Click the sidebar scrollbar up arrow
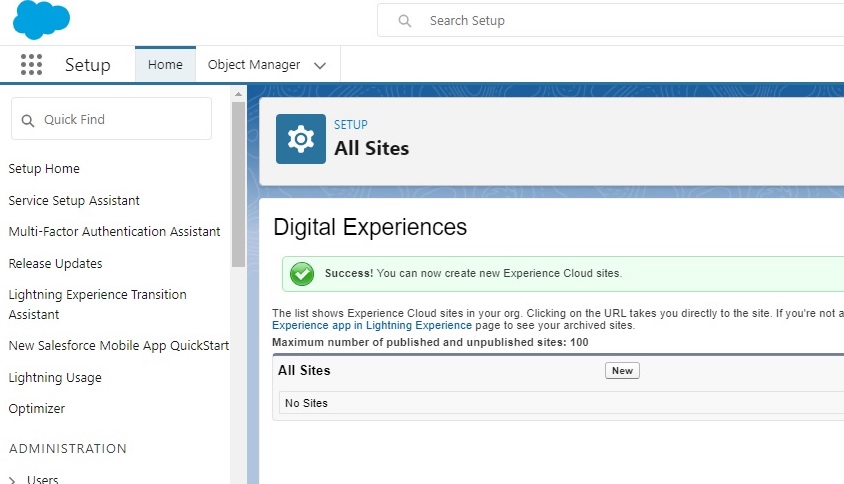 (x=238, y=94)
